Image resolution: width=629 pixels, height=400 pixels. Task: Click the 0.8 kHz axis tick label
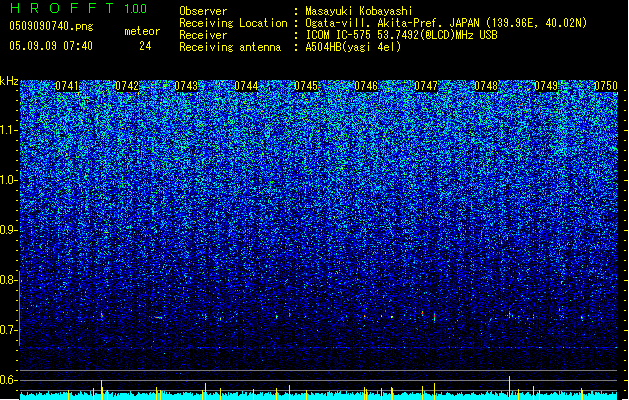(9, 280)
